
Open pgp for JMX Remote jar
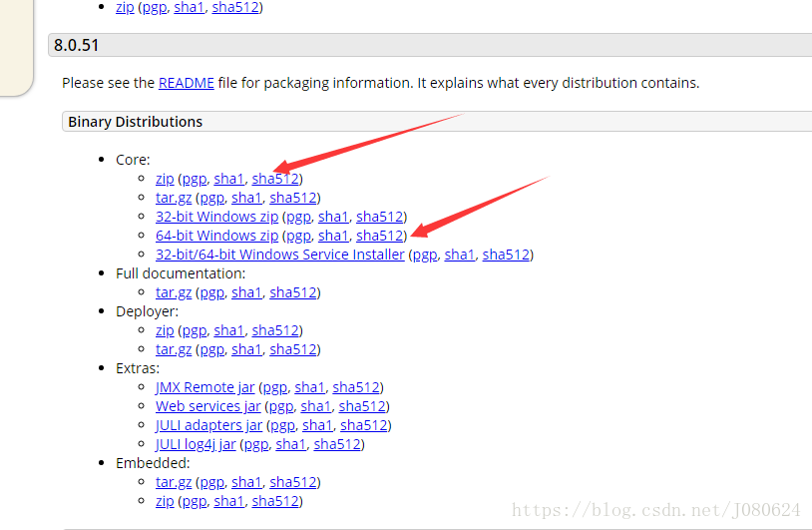point(275,388)
